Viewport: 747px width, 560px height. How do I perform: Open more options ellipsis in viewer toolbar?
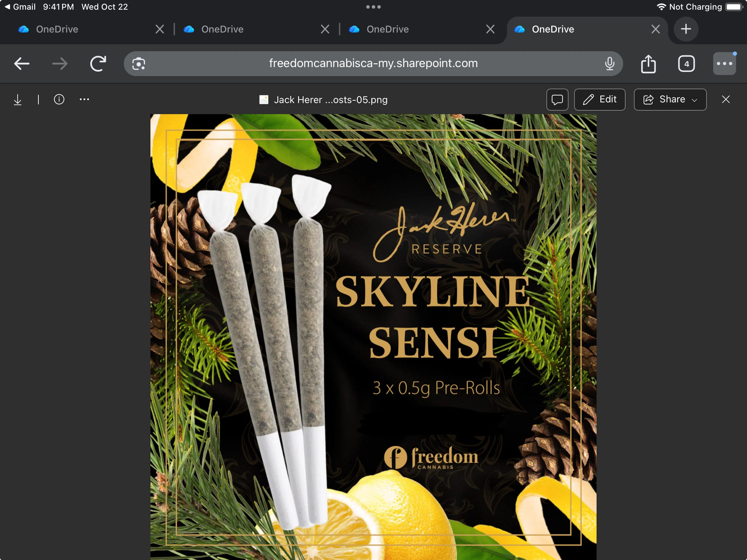point(84,100)
